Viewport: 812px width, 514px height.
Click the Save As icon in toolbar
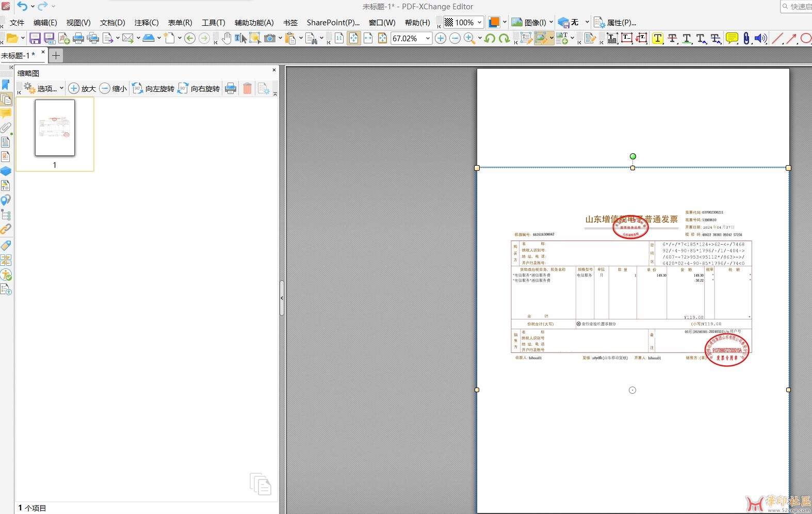(50, 38)
